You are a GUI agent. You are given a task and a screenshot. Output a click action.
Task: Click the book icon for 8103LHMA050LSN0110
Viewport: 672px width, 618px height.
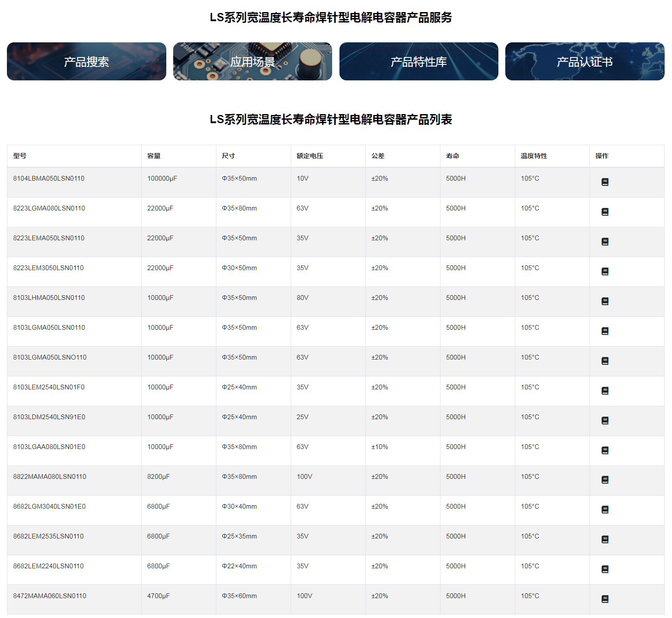(605, 301)
